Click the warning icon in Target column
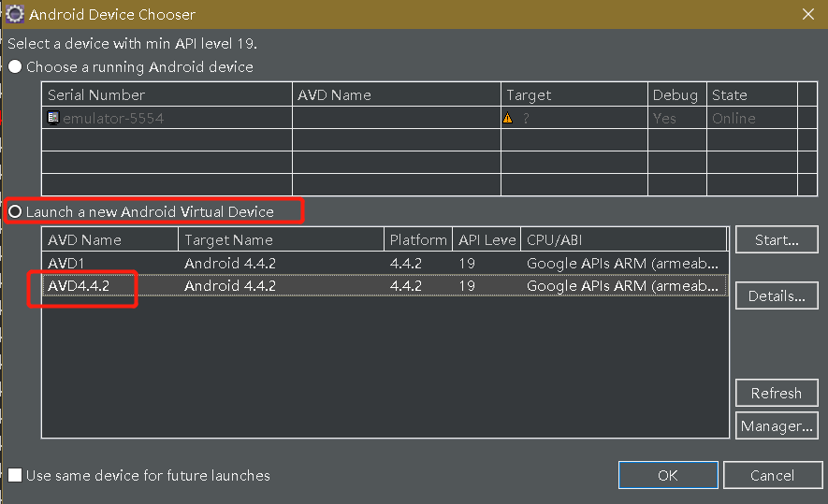Image resolution: width=828 pixels, height=504 pixels. (507, 118)
